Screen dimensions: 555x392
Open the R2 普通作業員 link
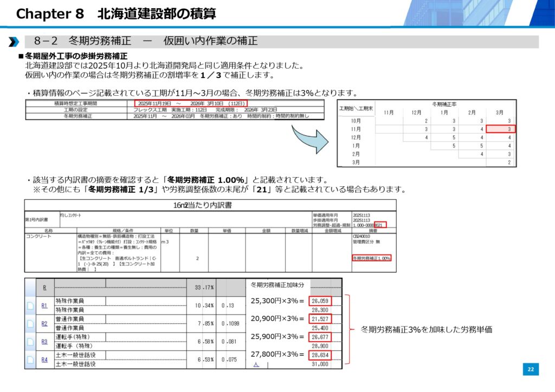click(45, 324)
